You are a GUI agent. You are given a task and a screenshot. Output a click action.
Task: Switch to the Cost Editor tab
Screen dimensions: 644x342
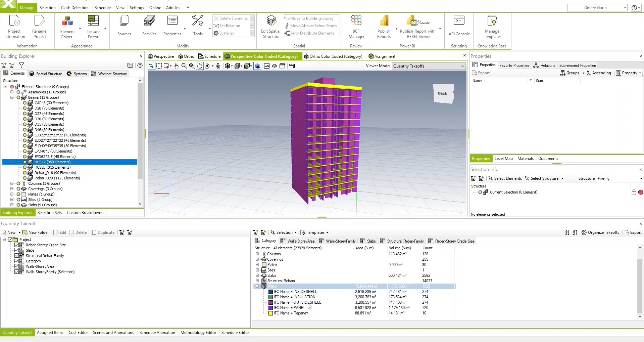tap(78, 333)
